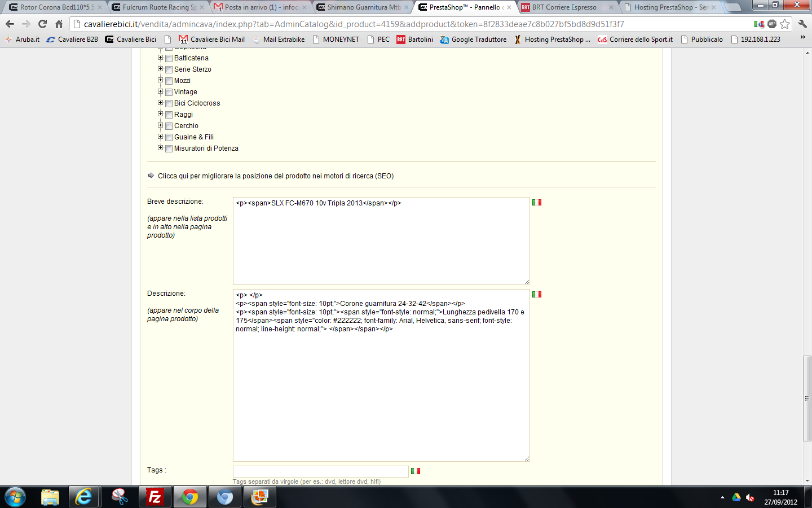Check the Guaine & Fili category checkbox
The image size is (812, 508).
pyautogui.click(x=169, y=137)
